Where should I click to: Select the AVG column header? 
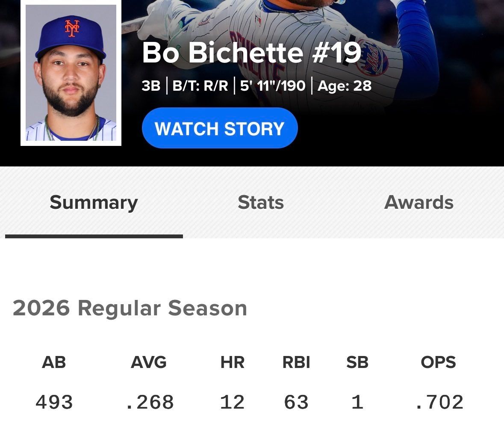[x=149, y=362]
